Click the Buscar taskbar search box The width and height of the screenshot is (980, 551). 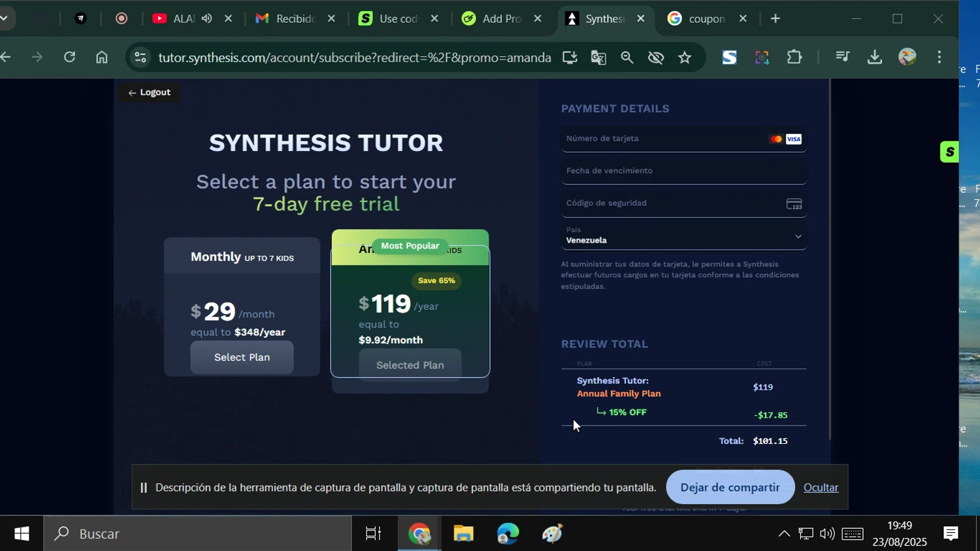point(198,533)
